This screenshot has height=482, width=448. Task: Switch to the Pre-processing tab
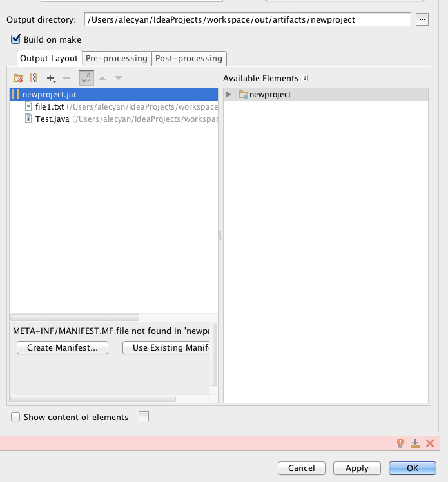(117, 59)
